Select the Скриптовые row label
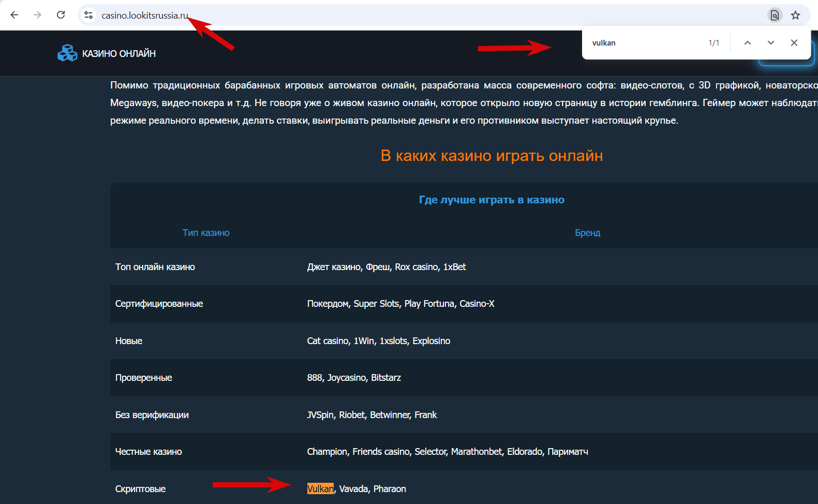This screenshot has height=504, width=818. (x=140, y=489)
